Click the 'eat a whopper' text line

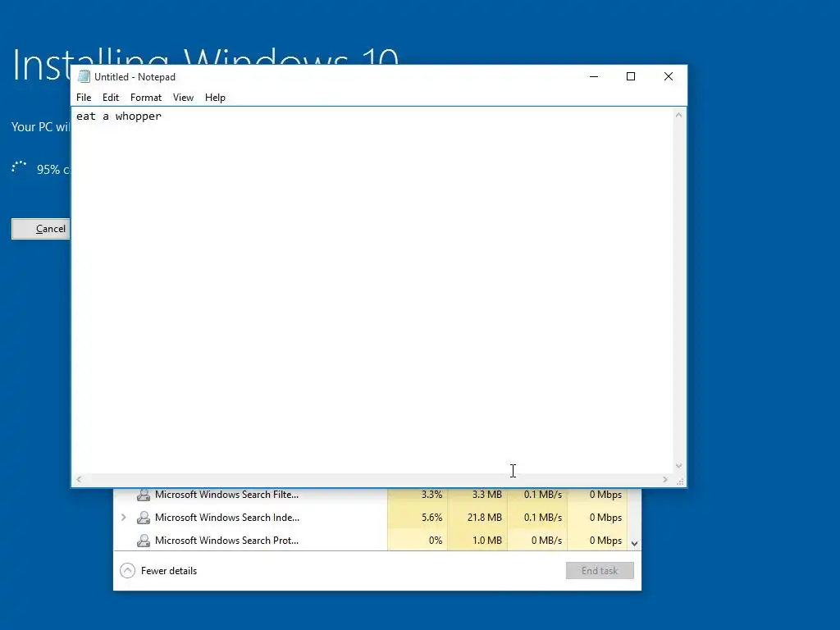118,116
